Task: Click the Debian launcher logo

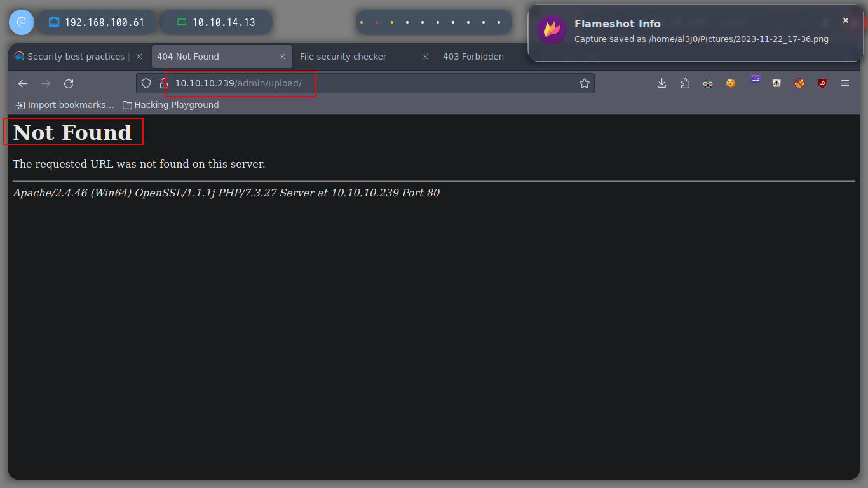Action: 21,22
